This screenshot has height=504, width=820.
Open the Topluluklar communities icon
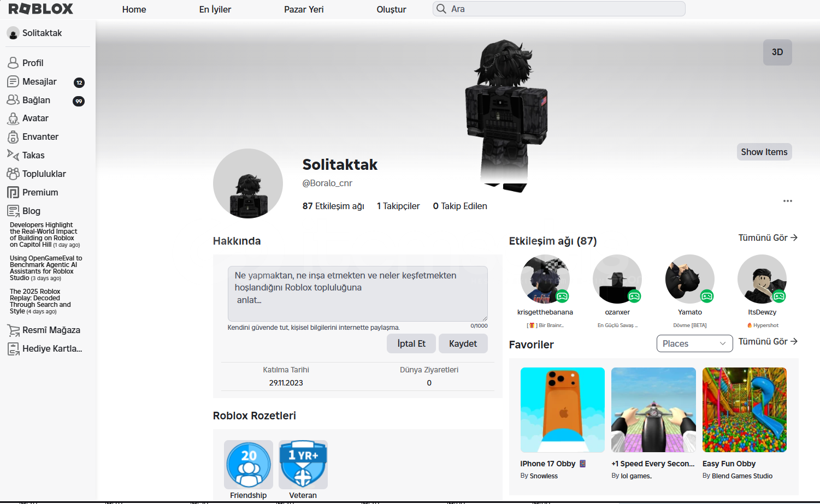[13, 174]
